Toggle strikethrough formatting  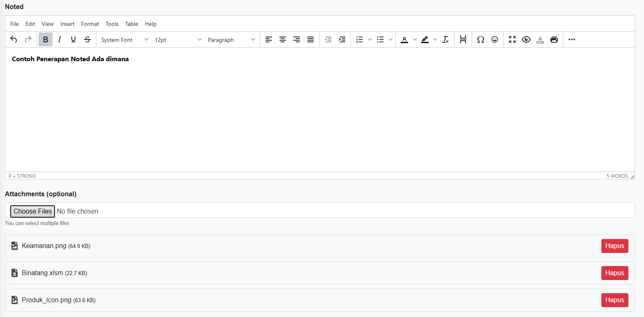[x=87, y=39]
